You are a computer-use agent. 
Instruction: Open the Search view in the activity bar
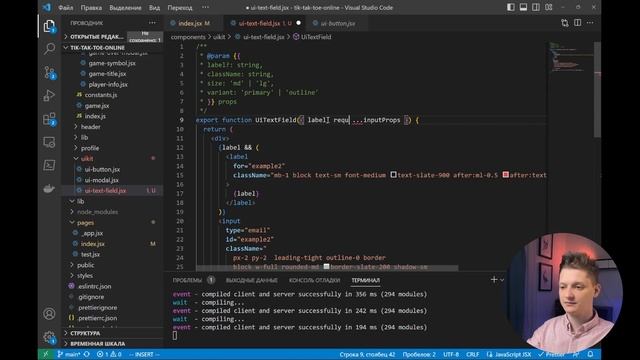[x=49, y=49]
